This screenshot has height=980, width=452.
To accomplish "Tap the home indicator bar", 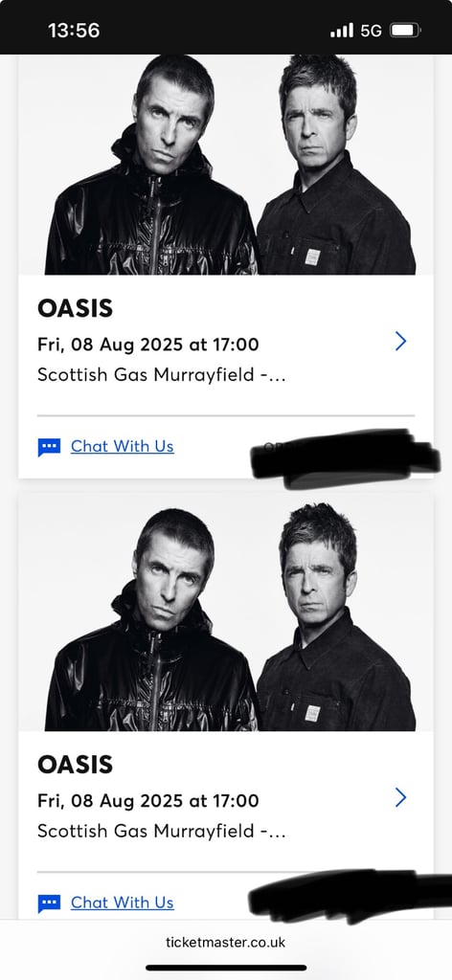I will pyautogui.click(x=226, y=968).
